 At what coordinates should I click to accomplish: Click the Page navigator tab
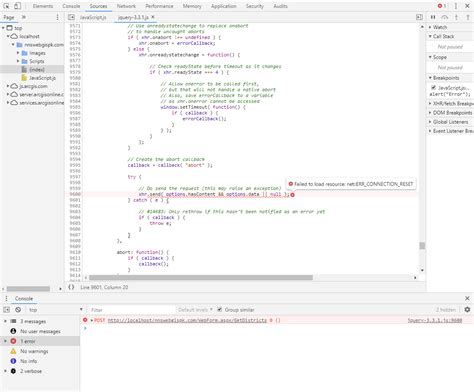click(x=9, y=17)
